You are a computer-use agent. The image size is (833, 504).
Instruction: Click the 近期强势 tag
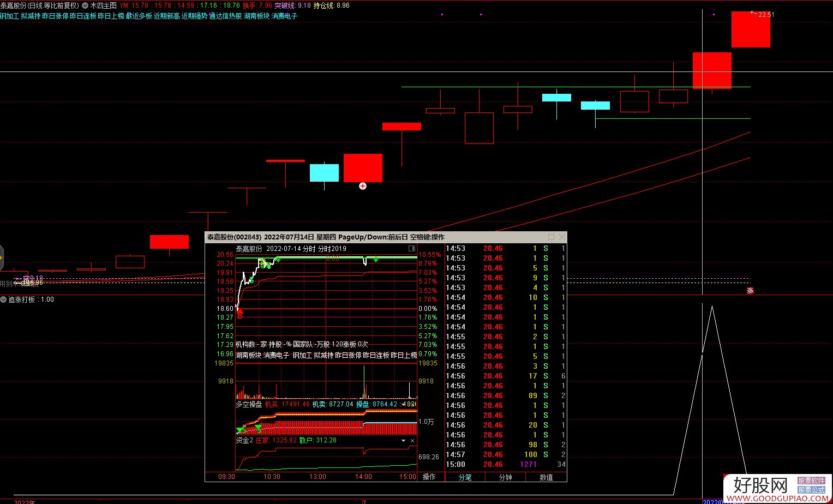194,16
